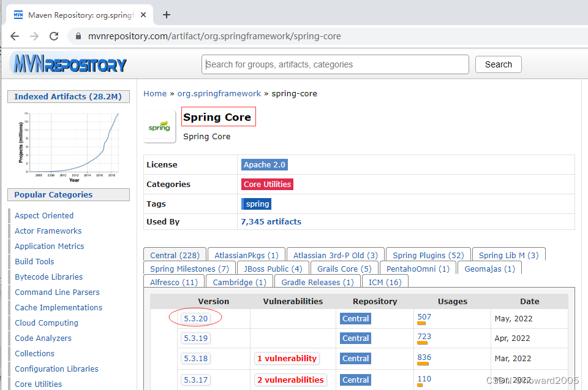Click the Search button

[498, 64]
